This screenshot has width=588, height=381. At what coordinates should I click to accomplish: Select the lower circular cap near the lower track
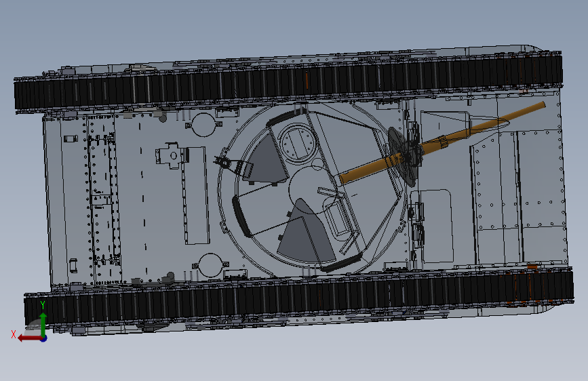pyautogui.click(x=210, y=265)
